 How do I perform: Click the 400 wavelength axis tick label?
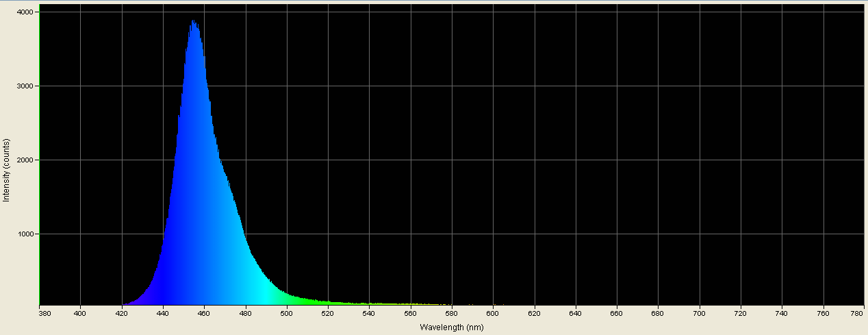[x=81, y=314]
